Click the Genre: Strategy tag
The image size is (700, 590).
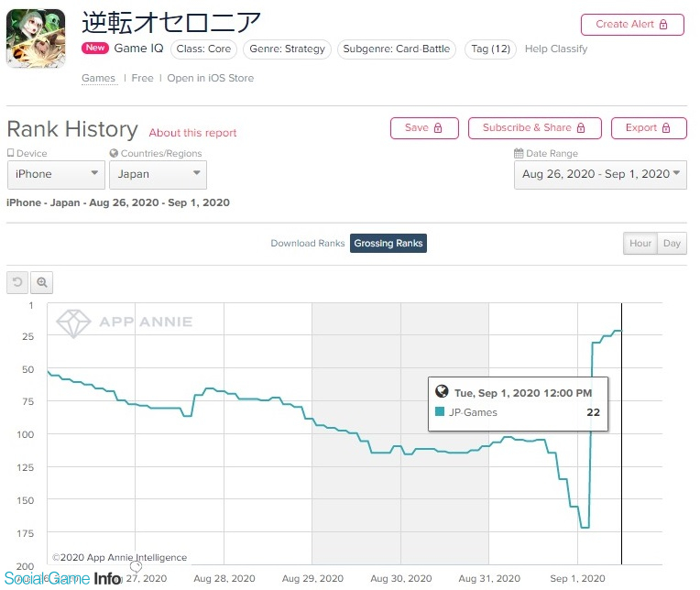pos(287,49)
